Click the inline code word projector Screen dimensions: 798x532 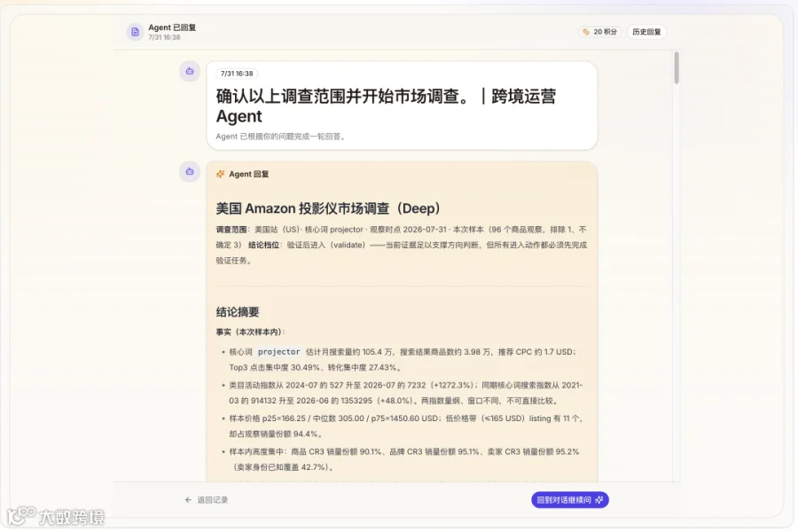[279, 352]
